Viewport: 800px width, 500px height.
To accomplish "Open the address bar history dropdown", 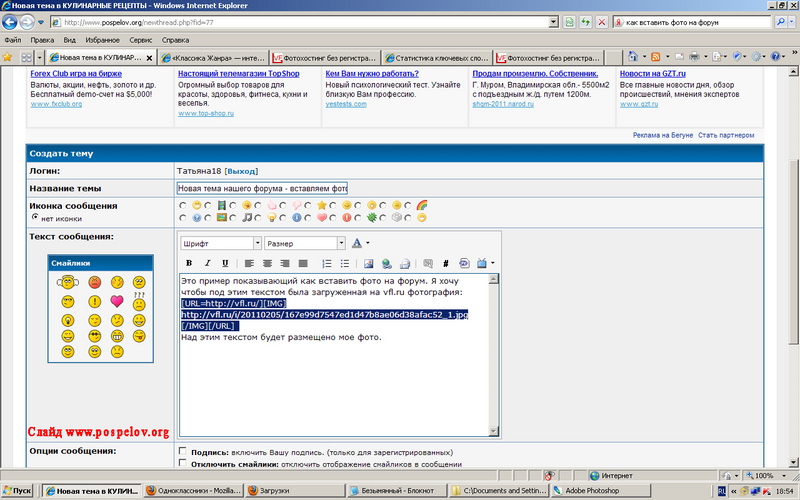I will tap(554, 22).
